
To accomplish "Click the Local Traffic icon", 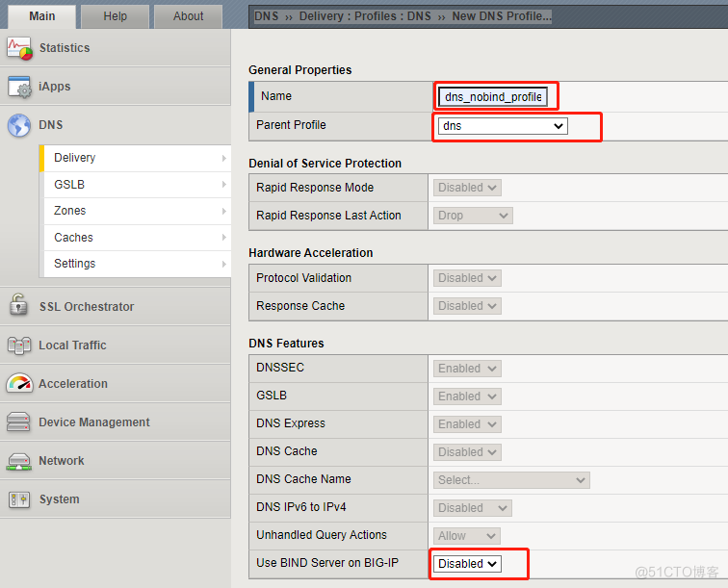I will pos(19,345).
